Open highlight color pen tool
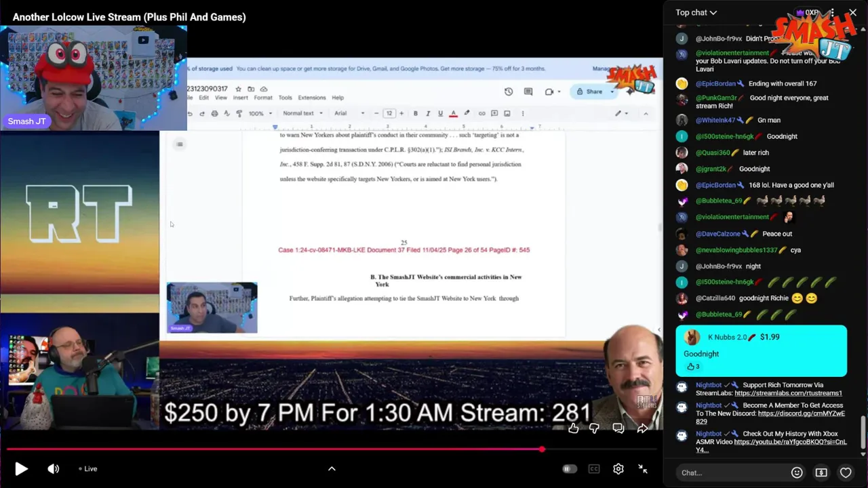Image resolution: width=868 pixels, height=488 pixels. pos(466,113)
